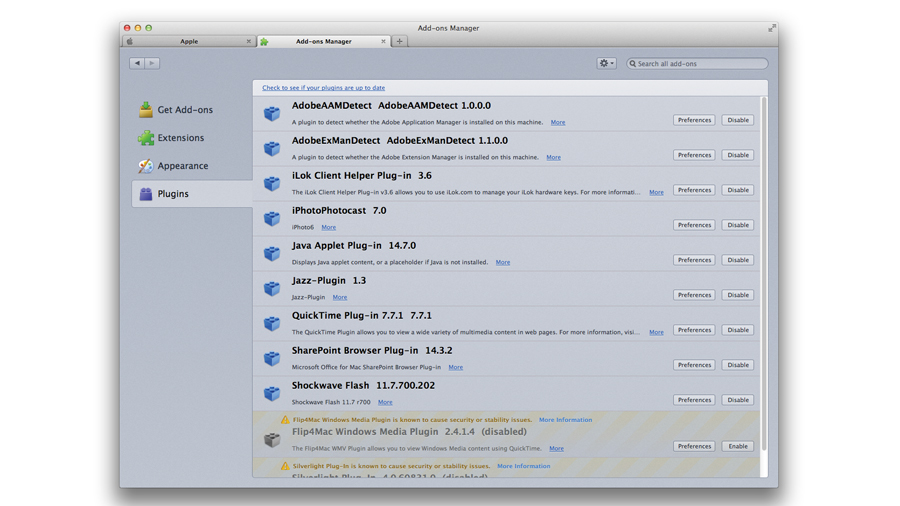Toggle full screen with corner arrows icon
The width and height of the screenshot is (900, 506).
coord(772,28)
